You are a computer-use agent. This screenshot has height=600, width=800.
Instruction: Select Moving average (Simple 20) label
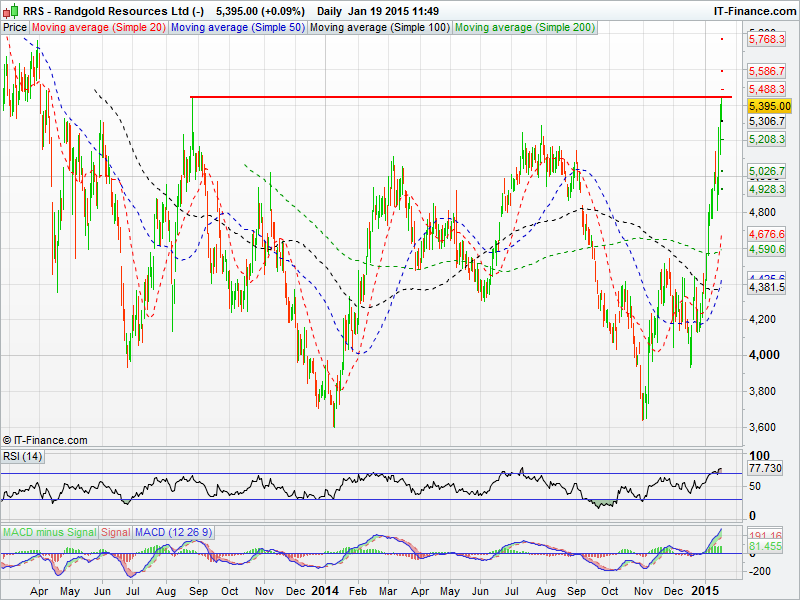(98, 28)
